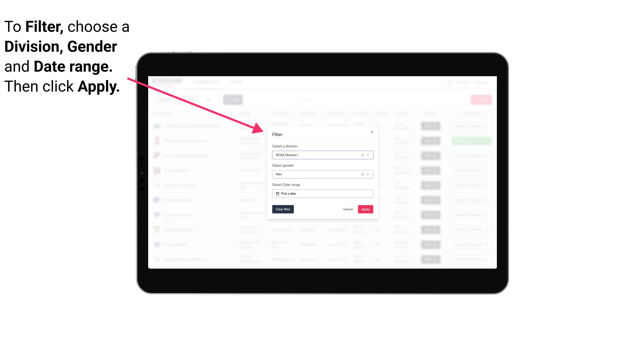This screenshot has width=644, height=346.
Task: Click the clear/X icon next to NCAA Division I
Action: (362, 155)
